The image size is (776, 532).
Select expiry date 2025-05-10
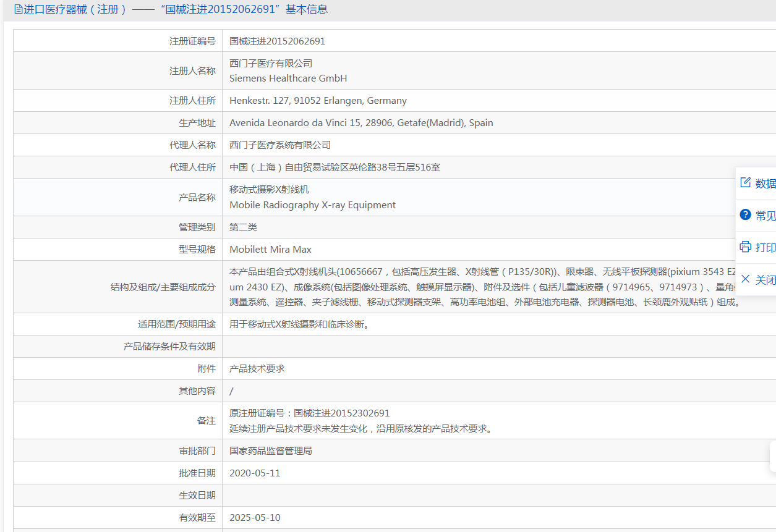tap(255, 518)
